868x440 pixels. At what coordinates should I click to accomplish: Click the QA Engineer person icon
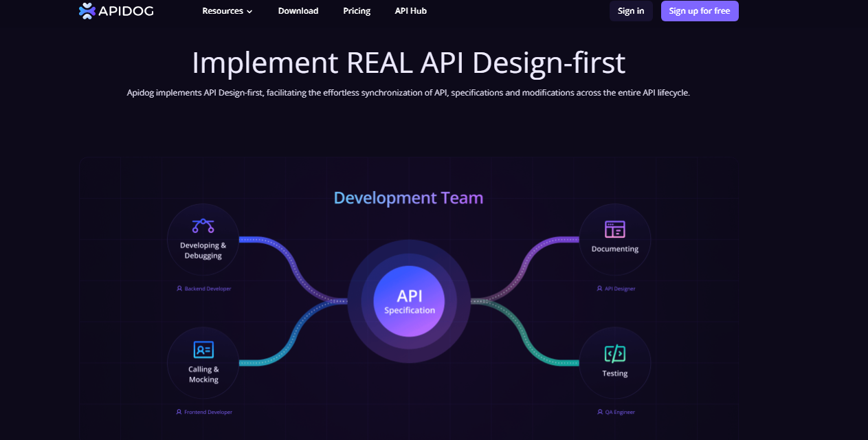pos(600,412)
